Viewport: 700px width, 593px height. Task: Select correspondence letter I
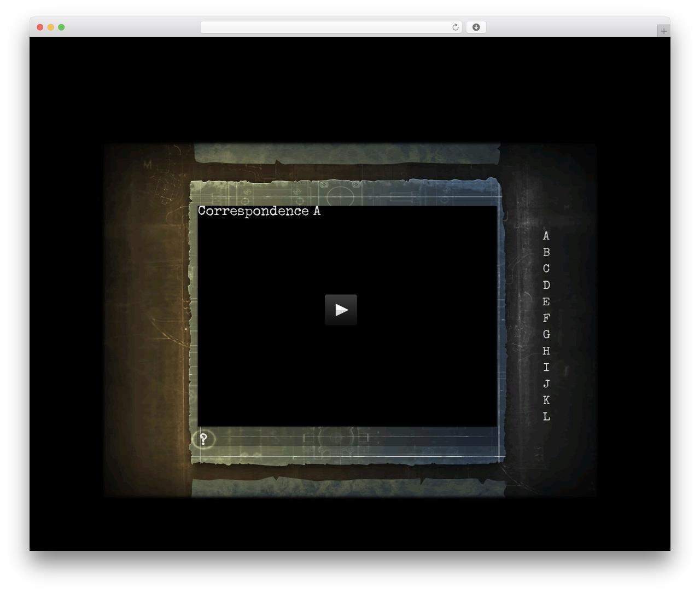tap(546, 367)
